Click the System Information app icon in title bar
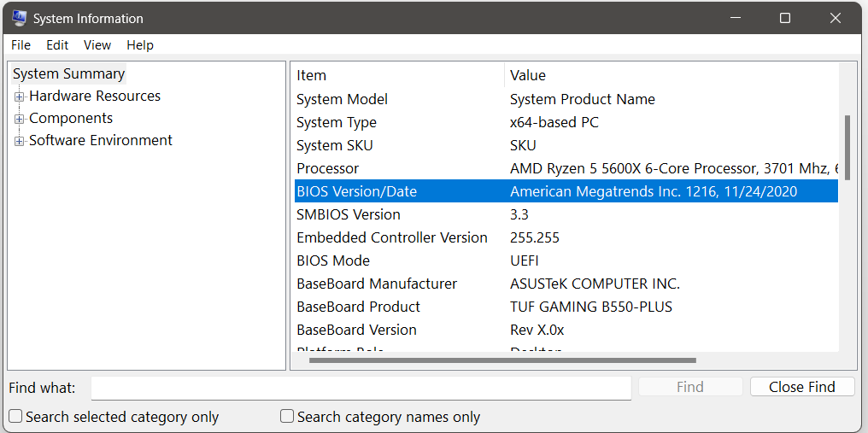Image resolution: width=868 pixels, height=433 pixels. pyautogui.click(x=19, y=18)
